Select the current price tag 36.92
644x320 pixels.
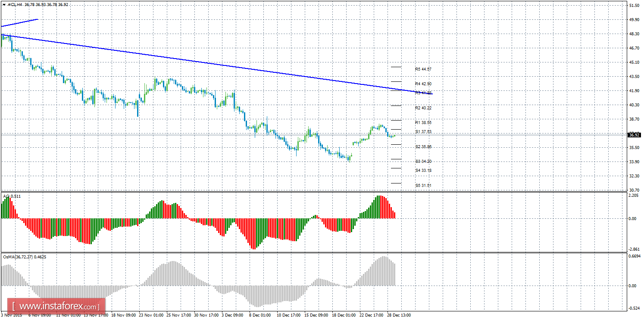634,135
